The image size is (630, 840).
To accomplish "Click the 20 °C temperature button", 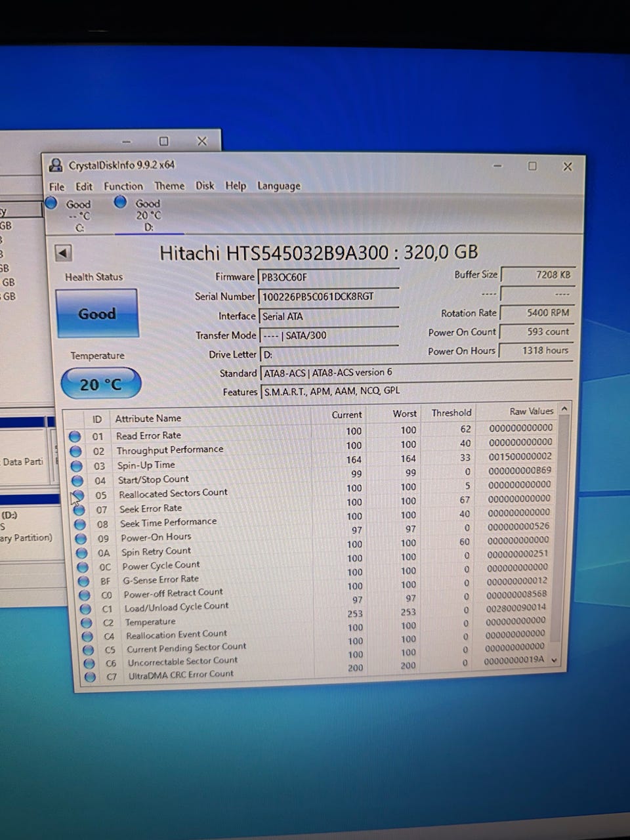I will (x=101, y=384).
